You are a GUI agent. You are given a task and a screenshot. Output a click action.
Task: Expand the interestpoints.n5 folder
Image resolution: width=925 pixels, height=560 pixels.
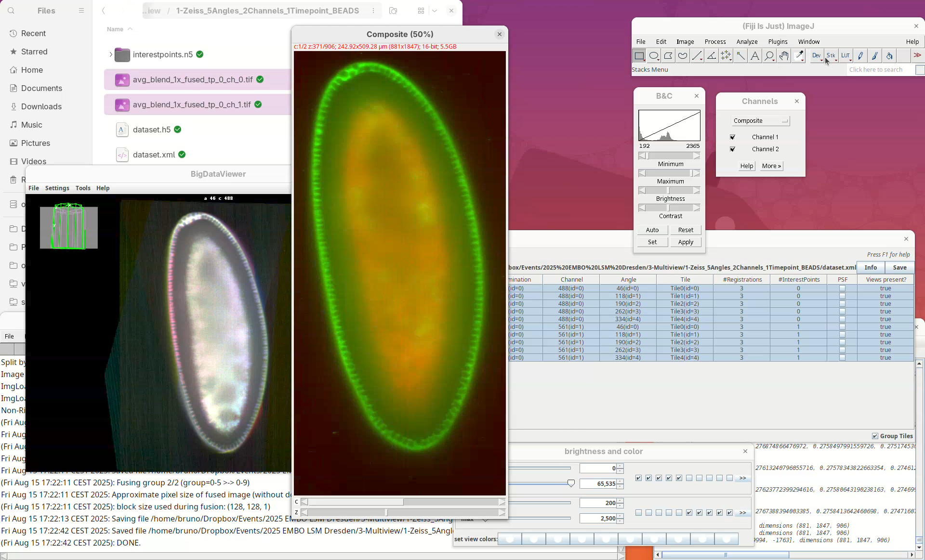coord(111,54)
